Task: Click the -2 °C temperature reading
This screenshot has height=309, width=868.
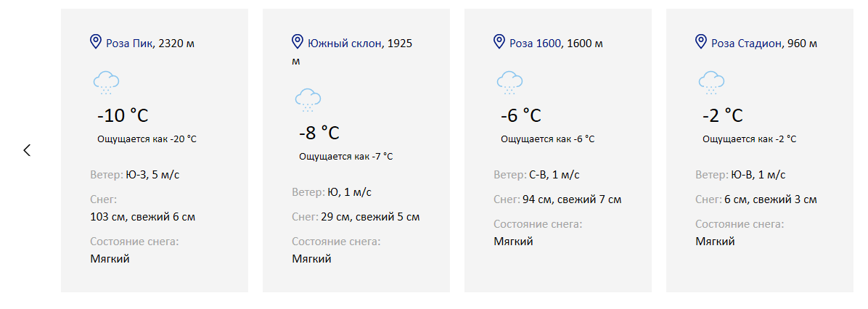Action: pyautogui.click(x=723, y=116)
